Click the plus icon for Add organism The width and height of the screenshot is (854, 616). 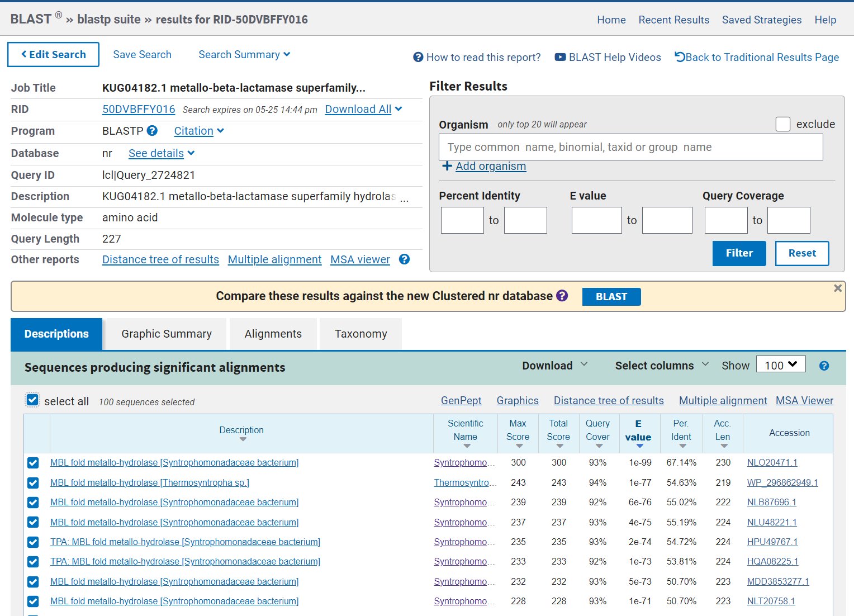447,166
